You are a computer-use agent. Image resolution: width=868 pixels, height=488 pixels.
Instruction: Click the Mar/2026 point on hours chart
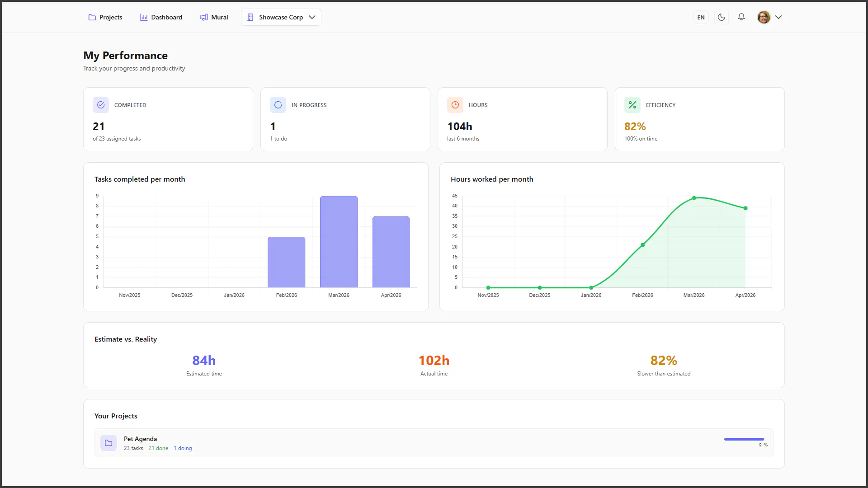tap(694, 198)
